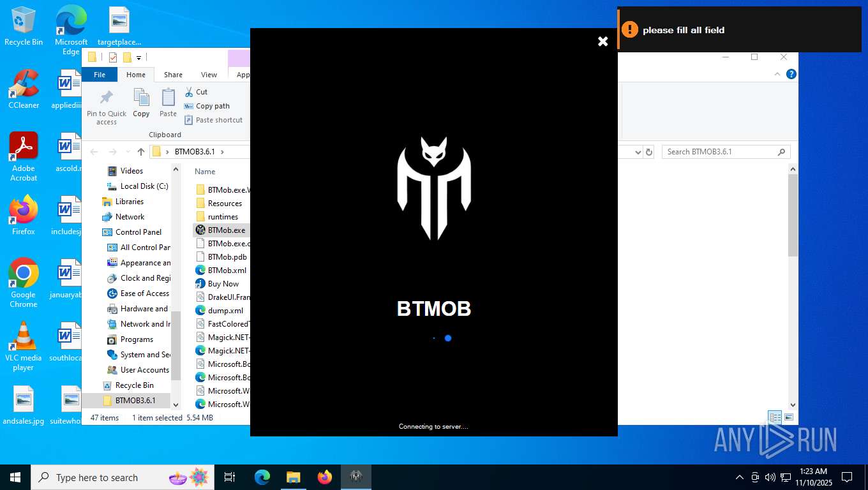
Task: Expand the address bar history dropdown
Action: click(638, 152)
